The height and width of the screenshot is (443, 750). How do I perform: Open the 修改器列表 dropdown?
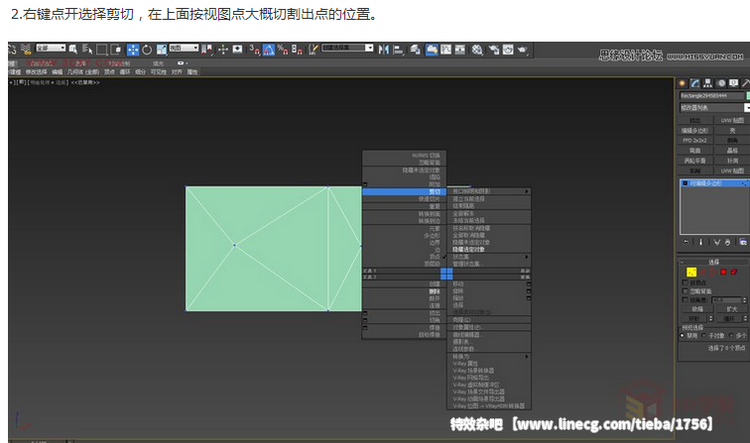coord(714,108)
